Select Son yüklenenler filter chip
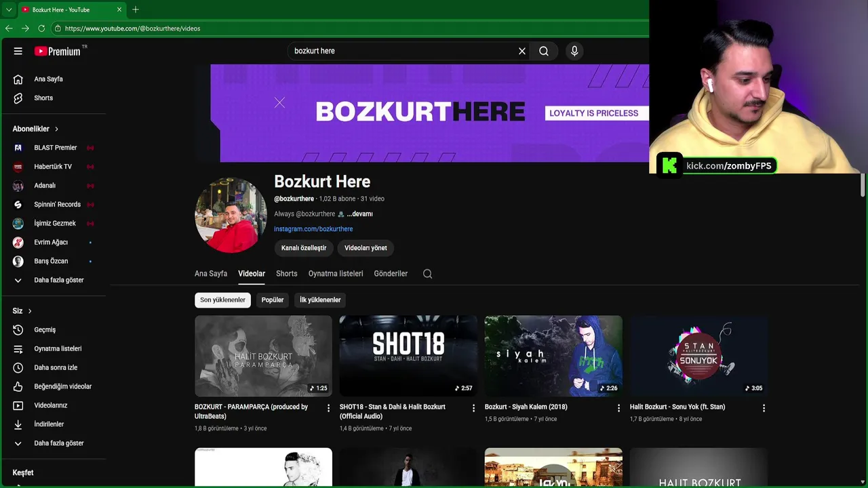Image resolution: width=868 pixels, height=488 pixels. (x=222, y=300)
